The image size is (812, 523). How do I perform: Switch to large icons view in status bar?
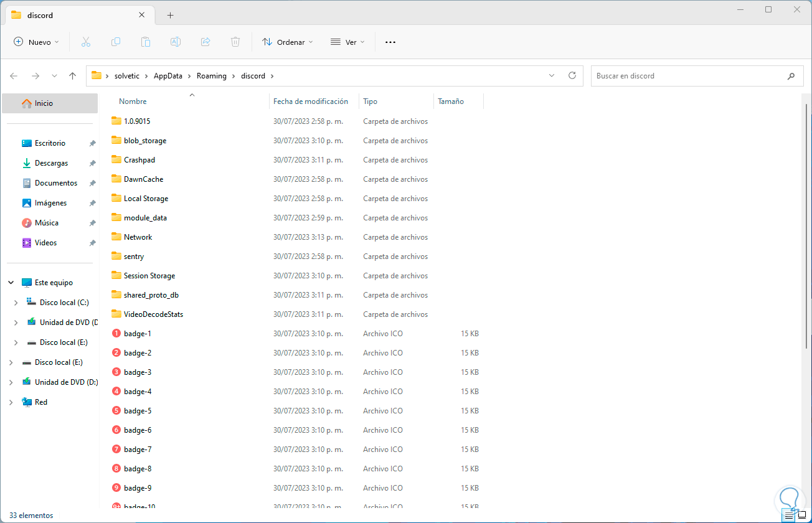802,515
